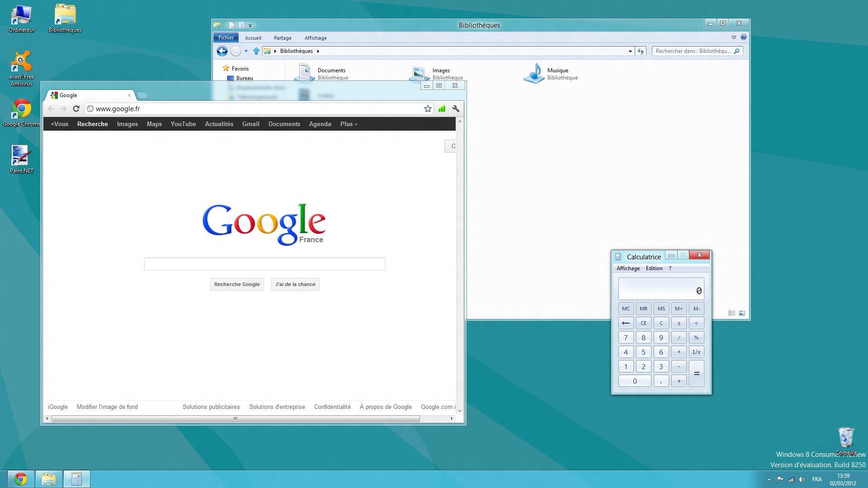Image resolution: width=868 pixels, height=488 pixels.
Task: Click Explorer back arrow button
Action: [x=222, y=51]
